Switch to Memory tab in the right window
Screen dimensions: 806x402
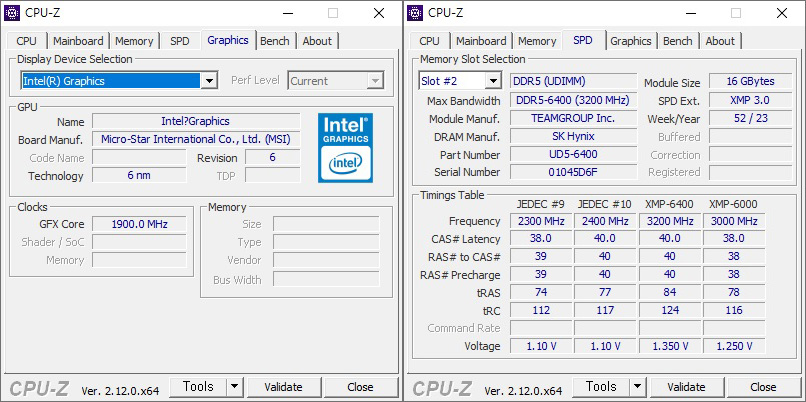[x=537, y=41]
